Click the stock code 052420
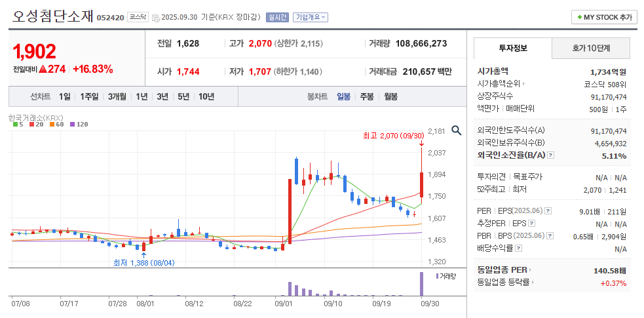This screenshot has width=644, height=318. pos(110,18)
